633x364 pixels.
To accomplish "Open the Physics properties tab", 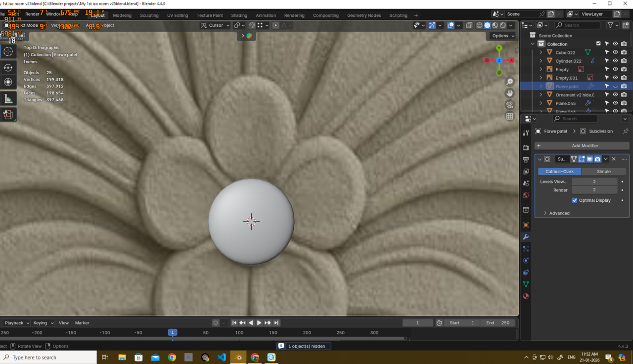I will 526,261.
